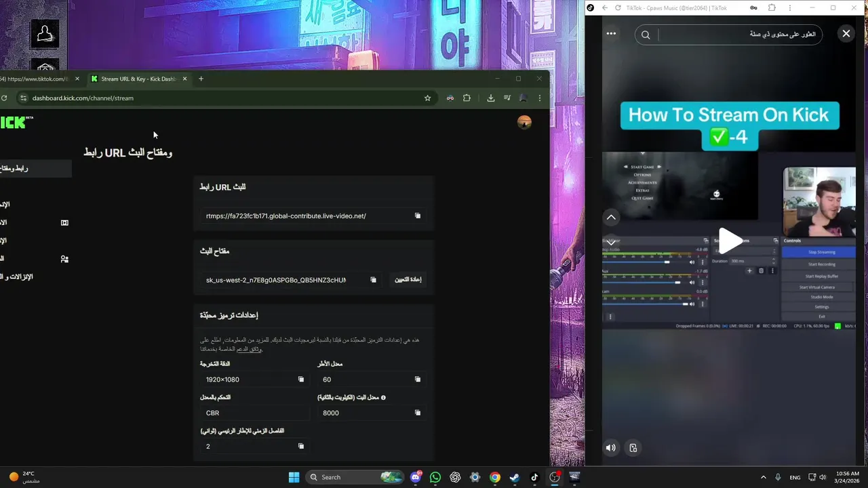This screenshot has width=868, height=488.
Task: Select the Stream URL & Key tab
Action: click(x=139, y=79)
